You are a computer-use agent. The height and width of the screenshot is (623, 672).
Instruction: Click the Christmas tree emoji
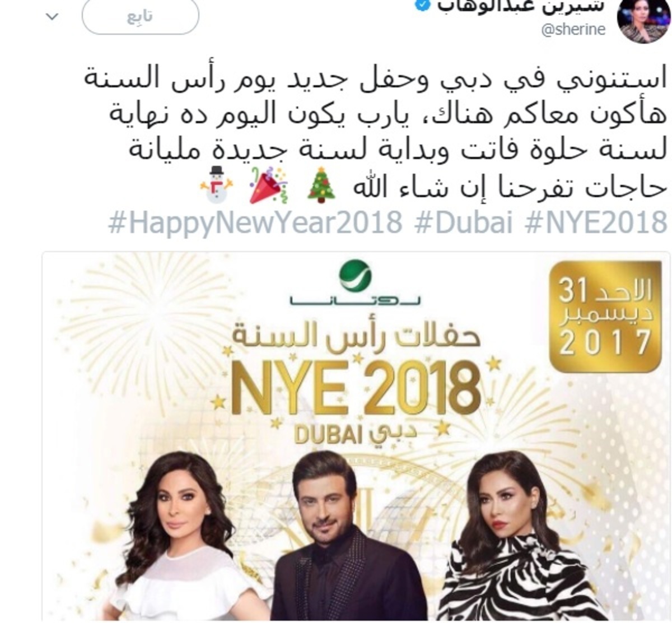pyautogui.click(x=321, y=184)
